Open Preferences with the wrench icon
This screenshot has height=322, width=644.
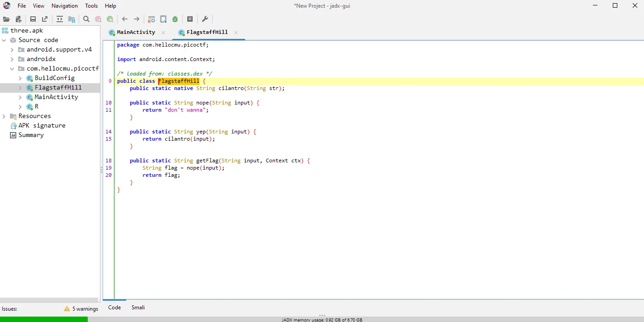click(x=204, y=19)
